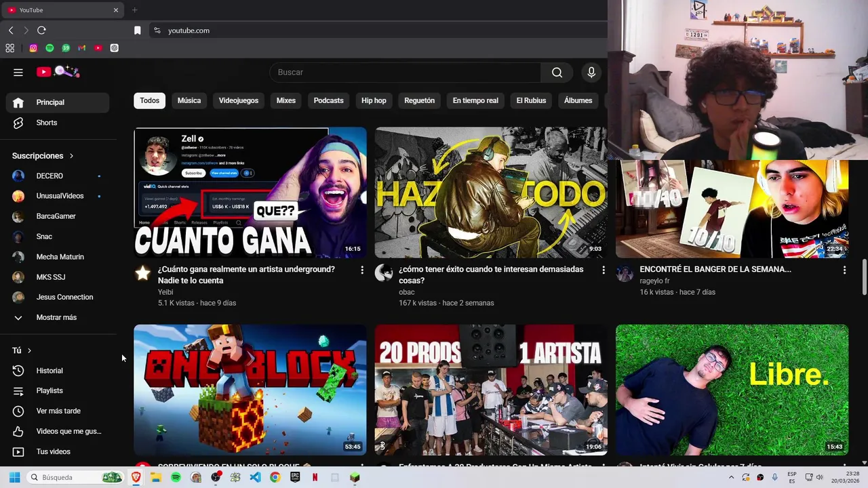
Task: Open options for ENCONTRÉ EL BANGER video
Action: pos(844,270)
